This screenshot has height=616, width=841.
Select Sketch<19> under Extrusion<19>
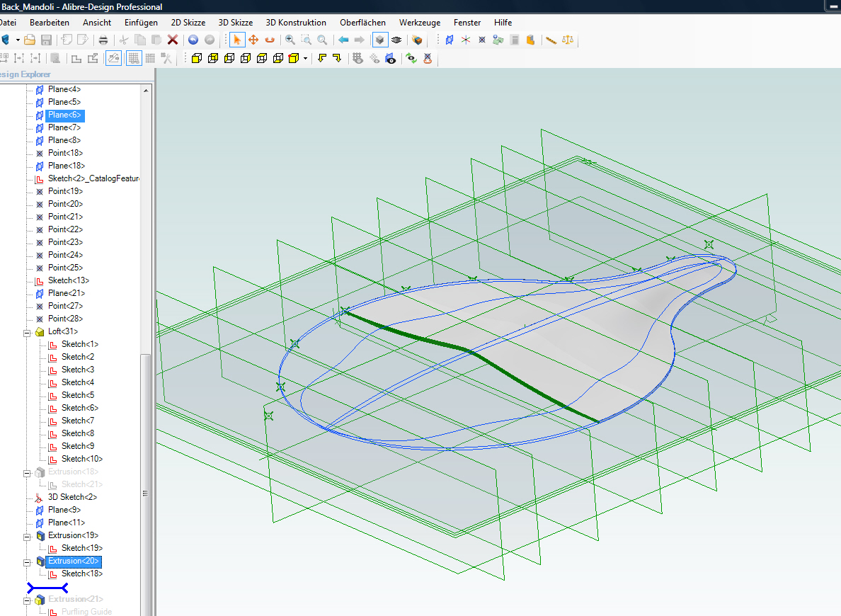81,549
